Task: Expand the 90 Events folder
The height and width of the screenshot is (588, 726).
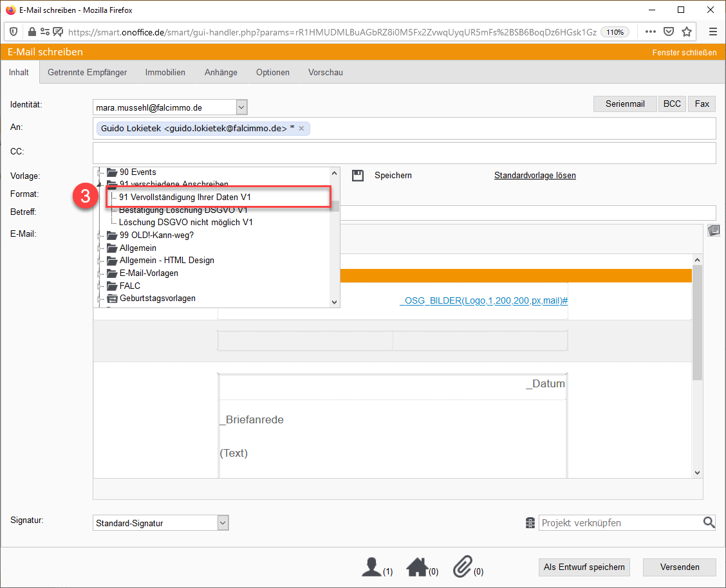Action: tap(100, 172)
